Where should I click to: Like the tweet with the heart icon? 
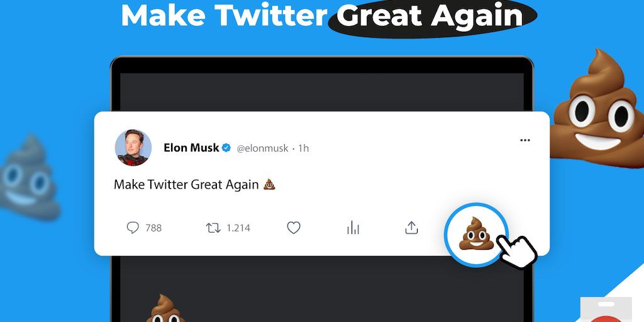click(x=294, y=228)
